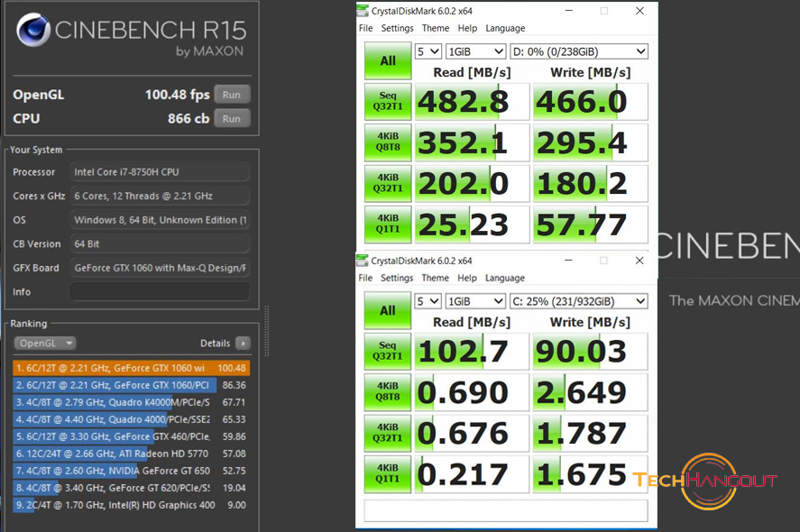The height and width of the screenshot is (532, 800).
Task: Click the 1.675 write result
Action: (591, 474)
